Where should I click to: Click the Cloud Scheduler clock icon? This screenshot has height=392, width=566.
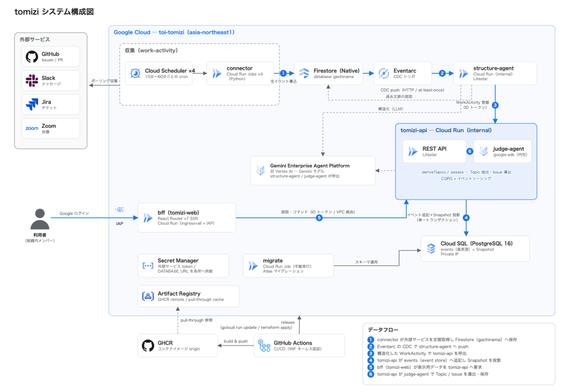point(135,74)
